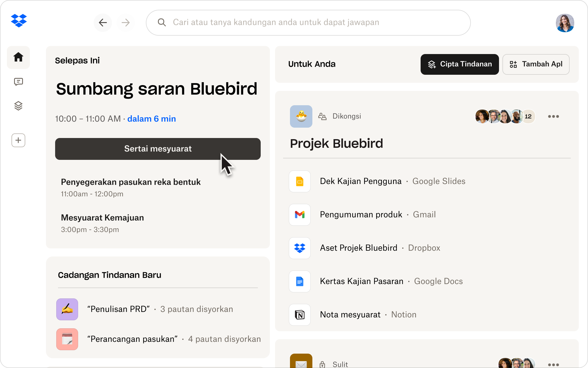Open the stacks layers sidebar icon
The width and height of the screenshot is (588, 368).
(x=18, y=106)
